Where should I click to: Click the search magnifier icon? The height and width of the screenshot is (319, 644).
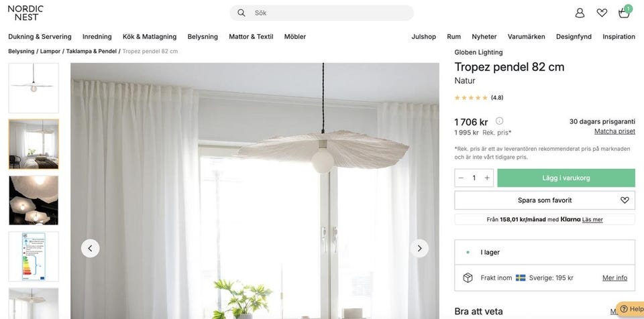[241, 13]
